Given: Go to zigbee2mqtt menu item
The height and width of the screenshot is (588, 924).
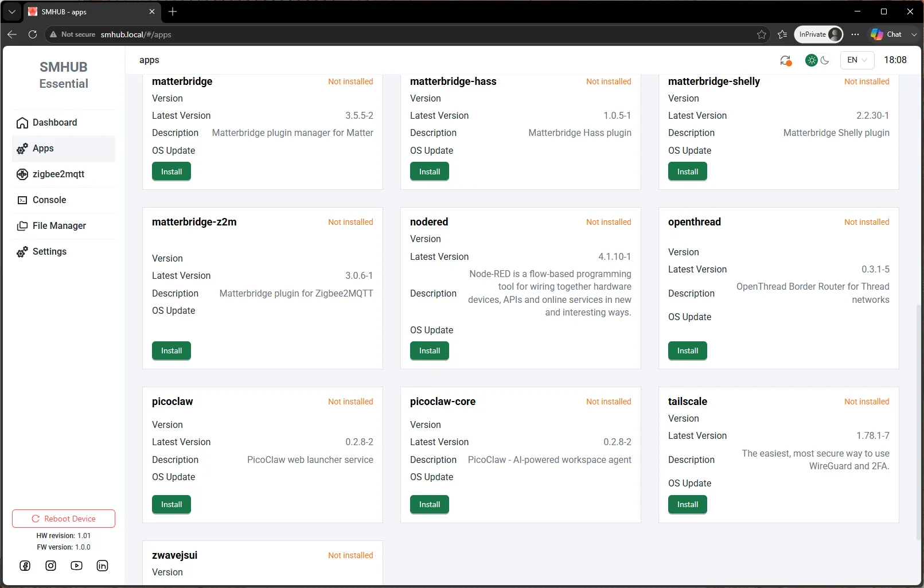Looking at the screenshot, I should pos(64,174).
